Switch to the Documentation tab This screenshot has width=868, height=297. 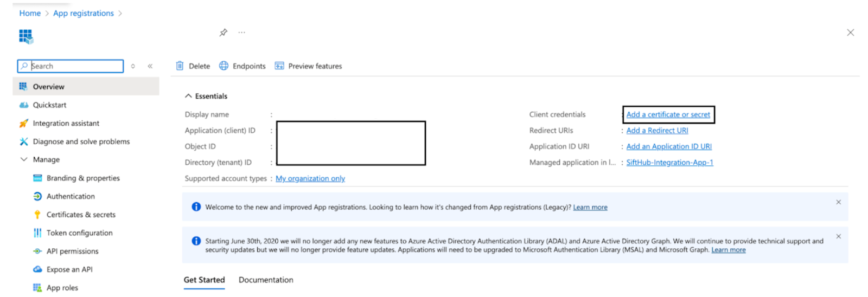point(266,280)
